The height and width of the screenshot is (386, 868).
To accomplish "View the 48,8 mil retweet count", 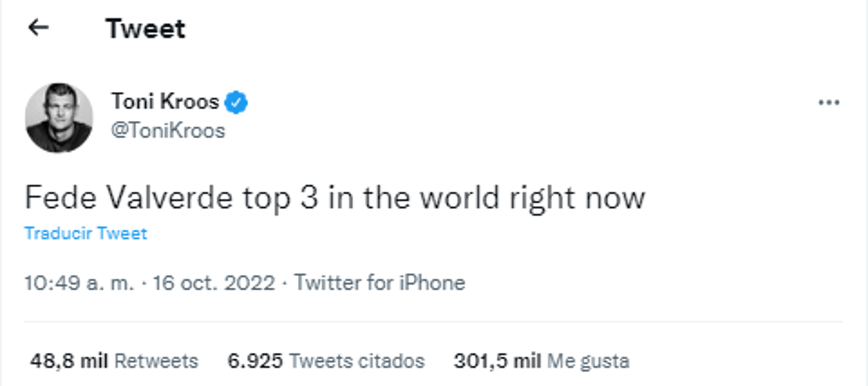I will tap(69, 361).
